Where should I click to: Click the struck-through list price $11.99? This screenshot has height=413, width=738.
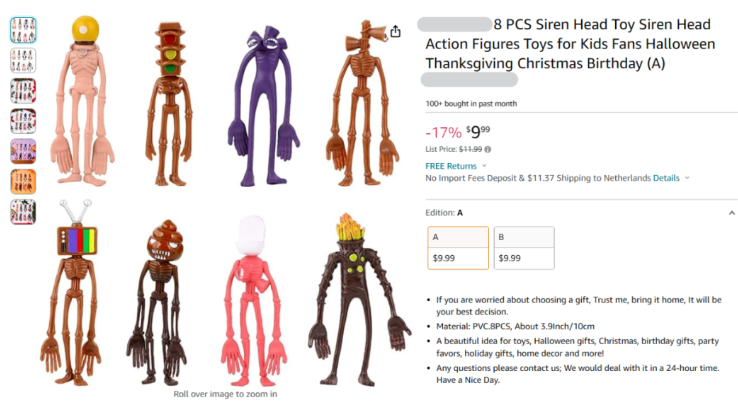tap(470, 149)
